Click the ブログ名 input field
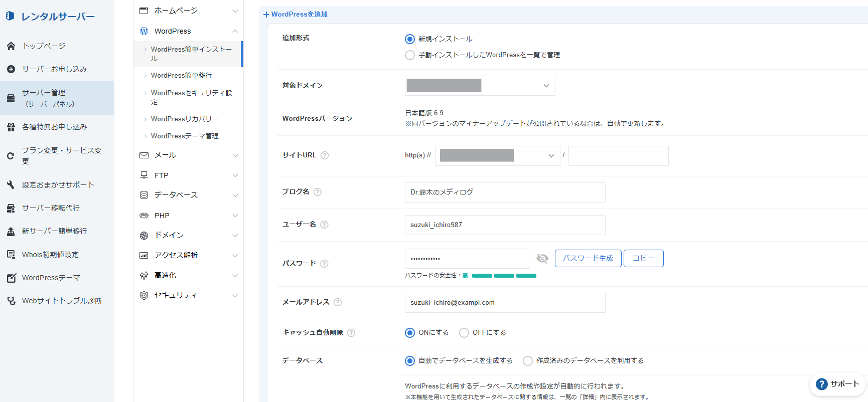Viewport: 868px width, 402px height. click(505, 192)
